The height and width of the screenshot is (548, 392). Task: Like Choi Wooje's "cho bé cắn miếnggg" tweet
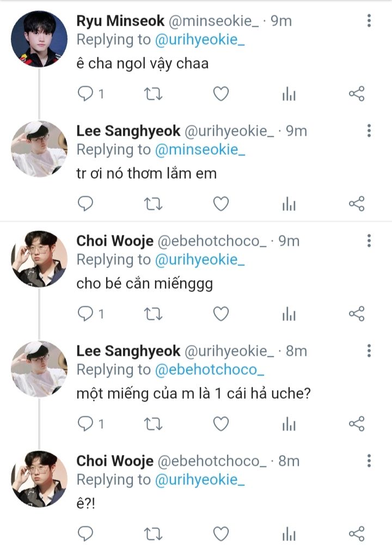click(220, 314)
